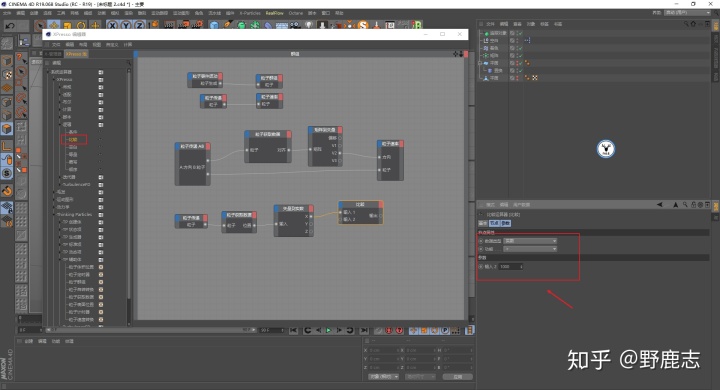This screenshot has height=390, width=720.
Task: Select the Live Selection tool
Action: (x=40, y=26)
